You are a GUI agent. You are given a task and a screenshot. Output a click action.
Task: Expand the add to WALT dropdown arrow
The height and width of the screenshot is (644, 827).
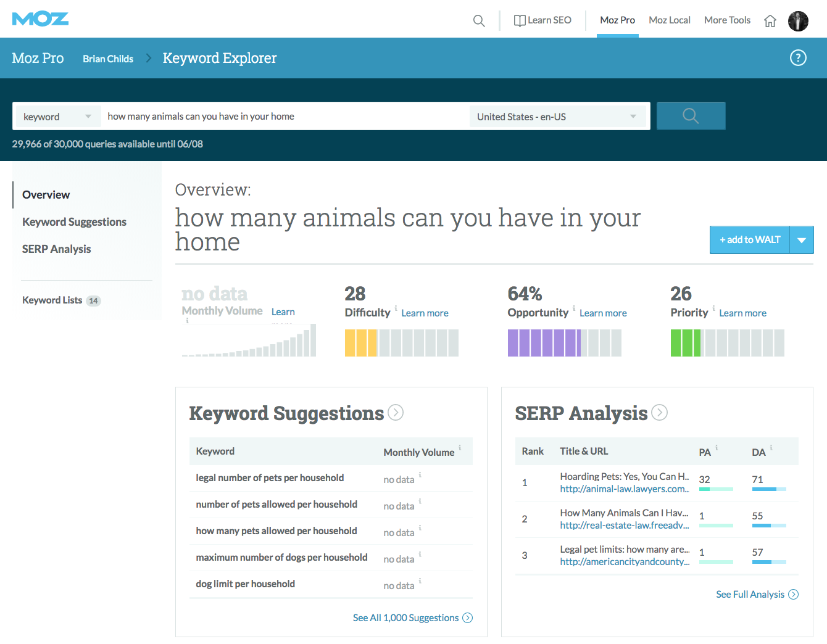click(x=802, y=240)
